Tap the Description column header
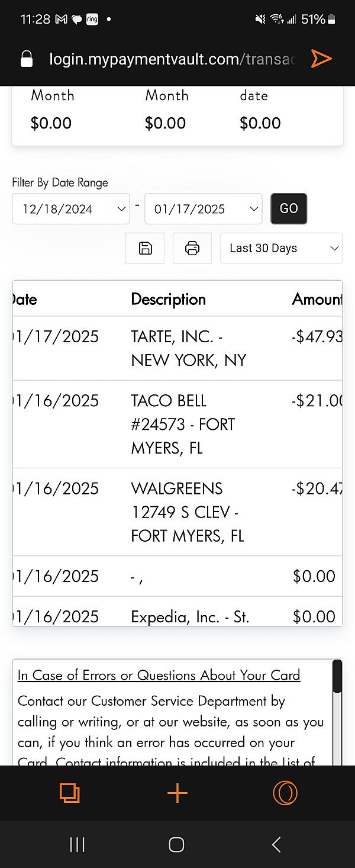This screenshot has width=355, height=868. [x=169, y=299]
